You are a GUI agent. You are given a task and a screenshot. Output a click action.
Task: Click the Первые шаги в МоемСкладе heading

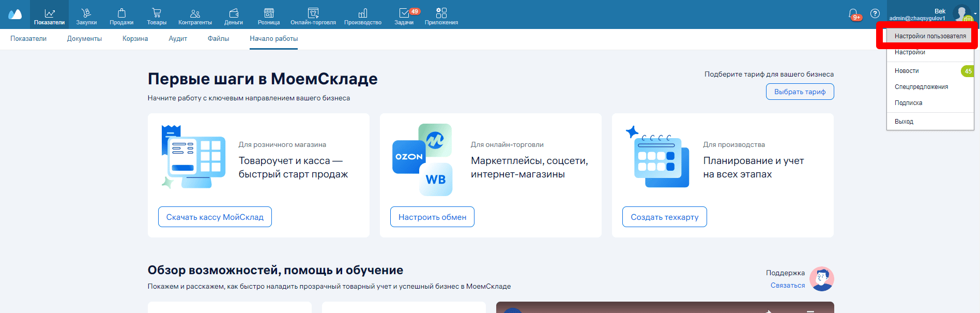(263, 79)
